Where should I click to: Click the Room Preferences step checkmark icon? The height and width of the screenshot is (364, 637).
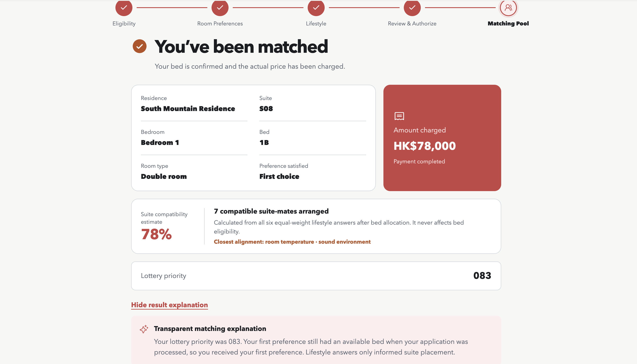click(220, 7)
